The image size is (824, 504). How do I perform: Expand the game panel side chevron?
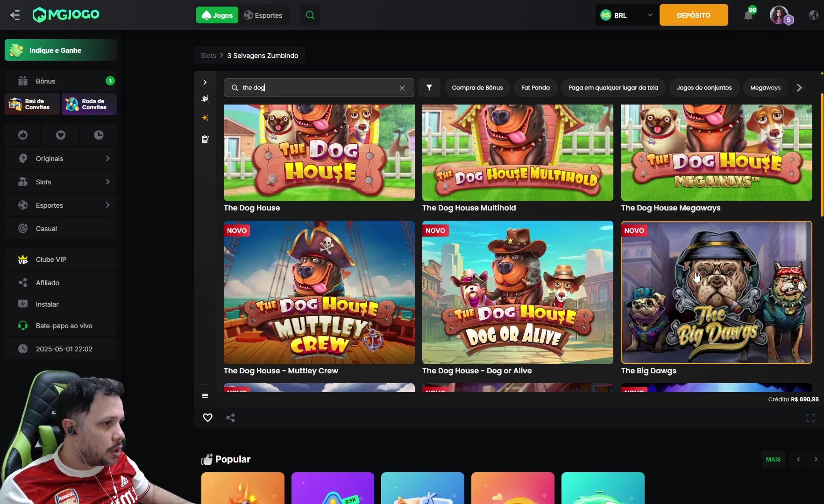tap(205, 82)
